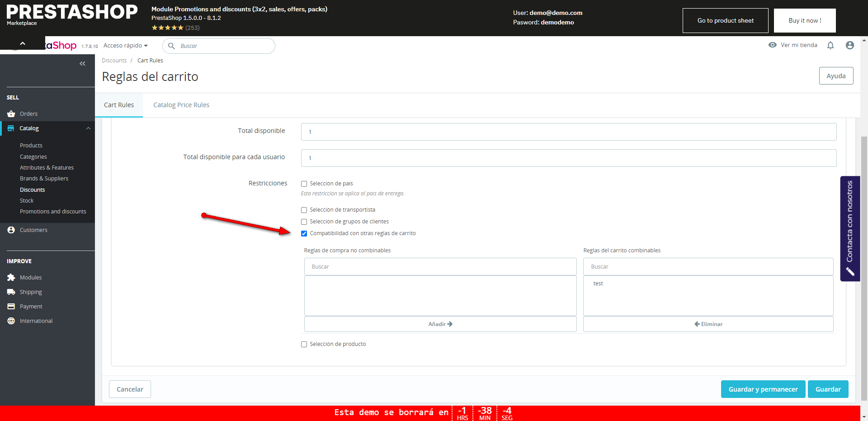Enable Selección de transportista checkbox
The image size is (868, 421).
[x=304, y=210]
